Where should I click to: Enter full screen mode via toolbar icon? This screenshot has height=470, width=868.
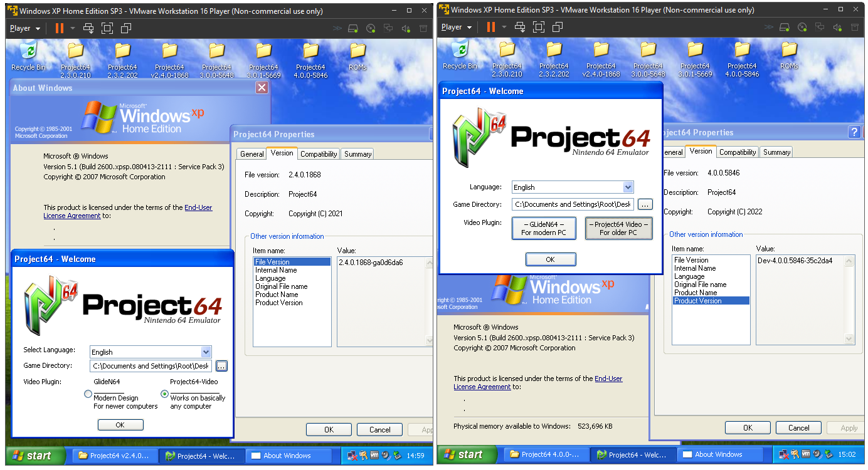click(x=107, y=28)
